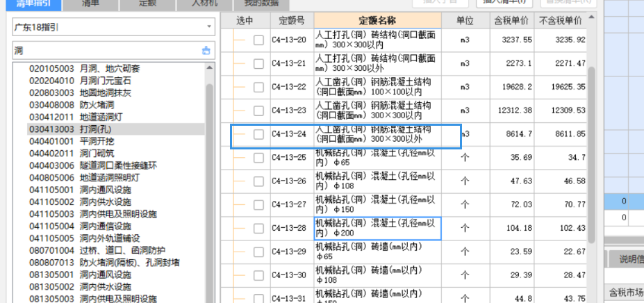This screenshot has height=303, width=644.
Task: Click the 插入清单 button
Action: (504, 3)
